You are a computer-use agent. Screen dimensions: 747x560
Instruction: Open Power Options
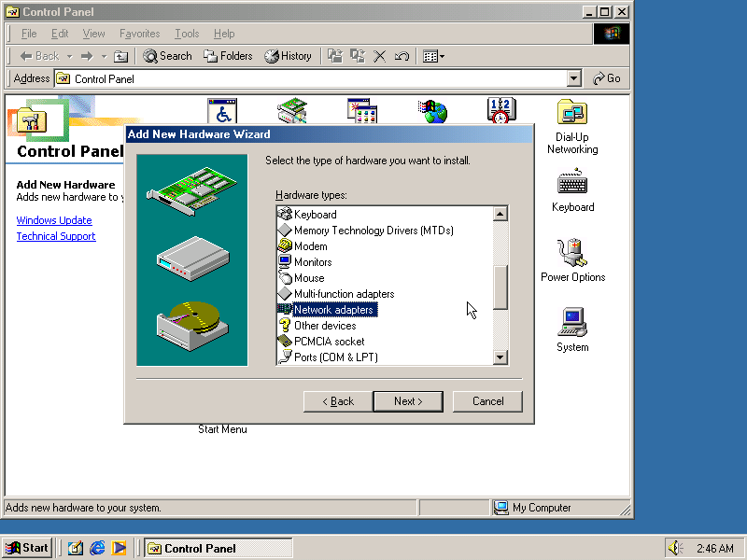(x=571, y=252)
